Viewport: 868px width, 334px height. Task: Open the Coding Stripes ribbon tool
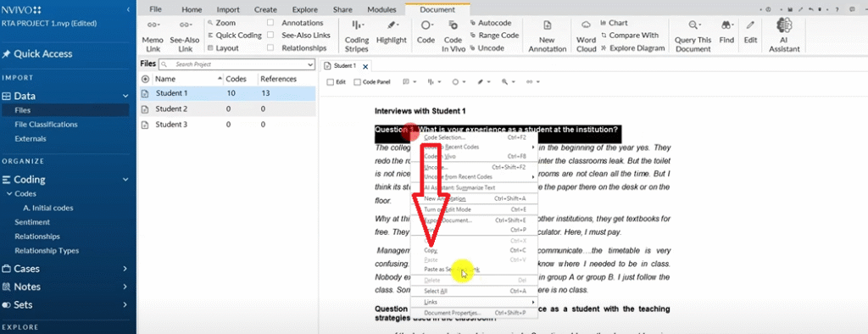357,36
